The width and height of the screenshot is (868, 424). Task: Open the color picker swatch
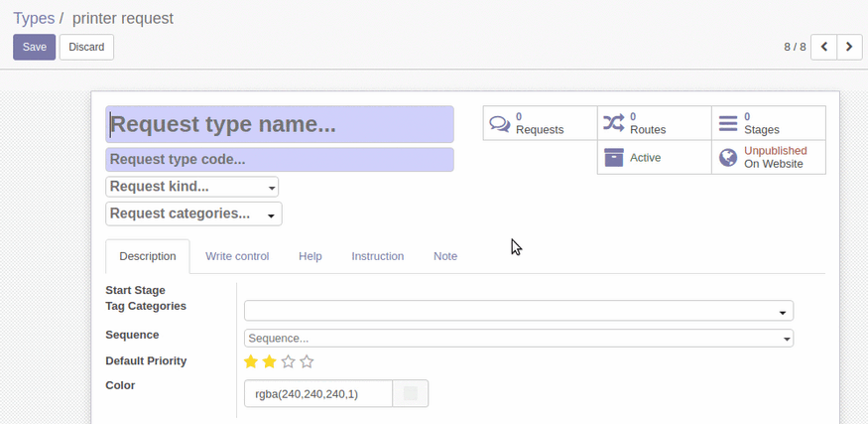[410, 394]
